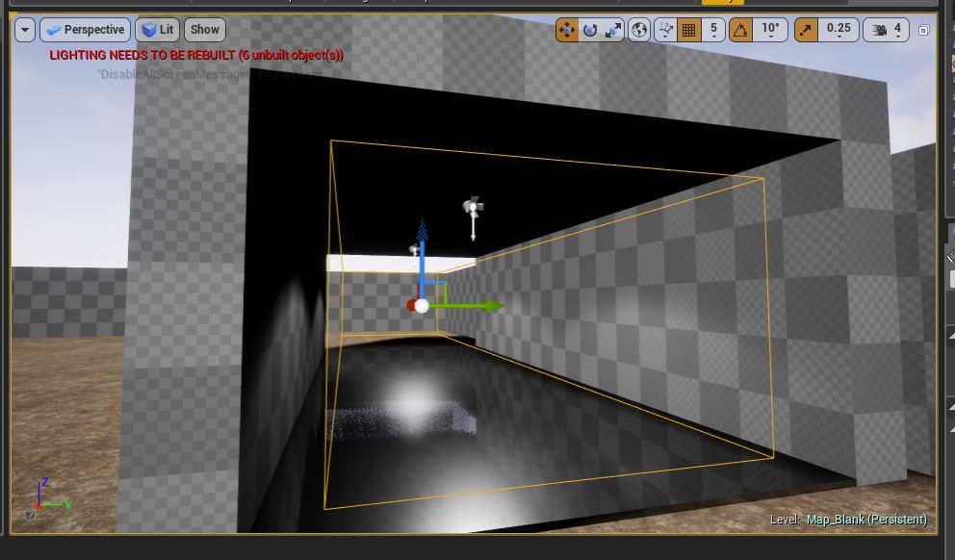The width and height of the screenshot is (955, 560).
Task: Open scale snap 0.25 dropdown
Action: [x=839, y=30]
